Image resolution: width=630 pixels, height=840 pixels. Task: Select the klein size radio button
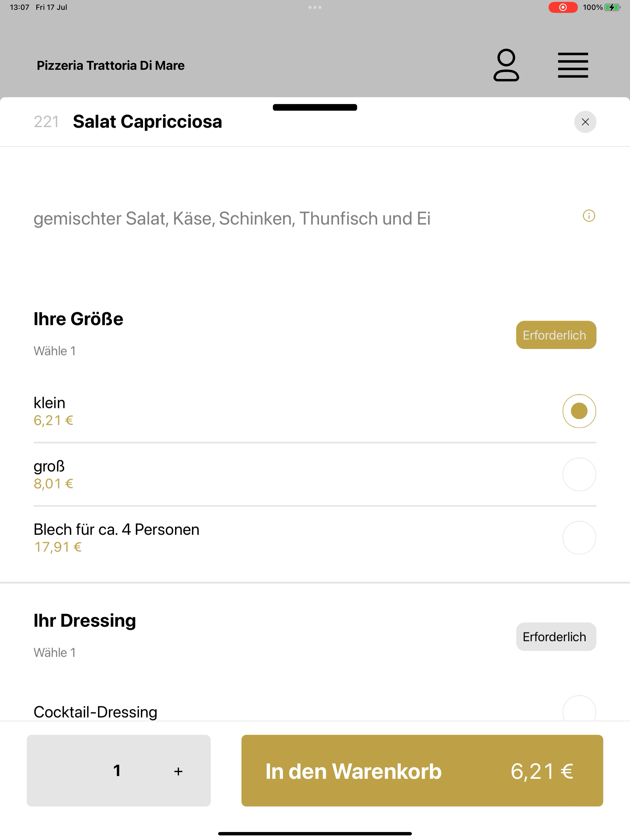pyautogui.click(x=579, y=411)
